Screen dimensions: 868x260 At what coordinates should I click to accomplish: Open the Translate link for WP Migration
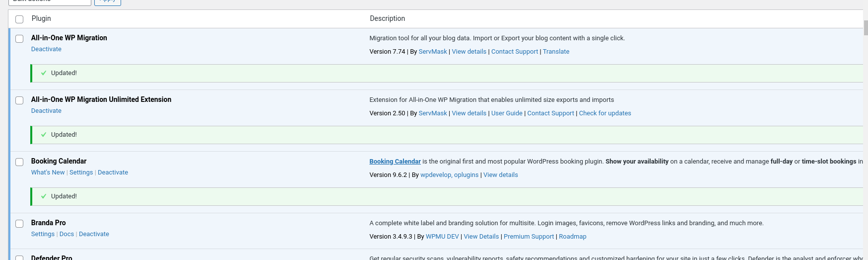click(x=556, y=52)
